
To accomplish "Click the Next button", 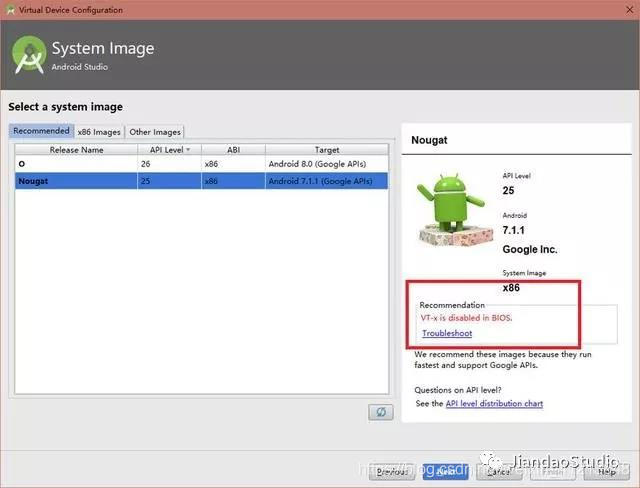I will (445, 472).
